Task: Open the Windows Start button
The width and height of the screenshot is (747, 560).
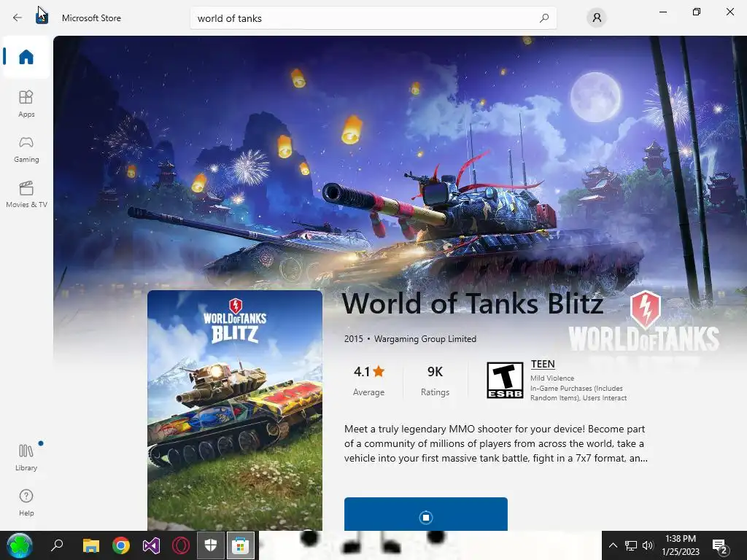Action: 20,545
